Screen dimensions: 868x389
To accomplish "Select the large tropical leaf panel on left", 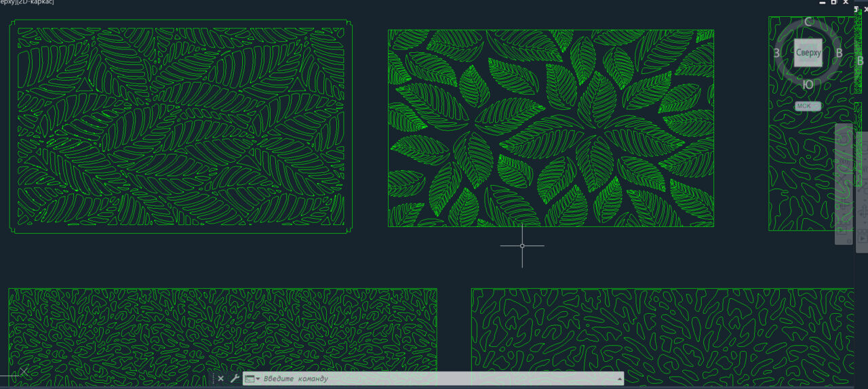I will (180, 127).
